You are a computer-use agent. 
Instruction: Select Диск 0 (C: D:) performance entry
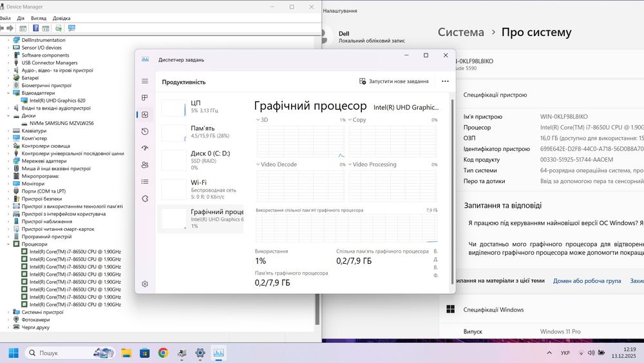click(x=200, y=161)
